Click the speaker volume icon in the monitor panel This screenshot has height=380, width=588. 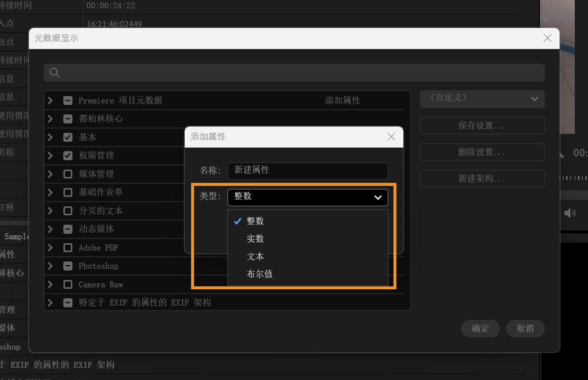click(569, 213)
